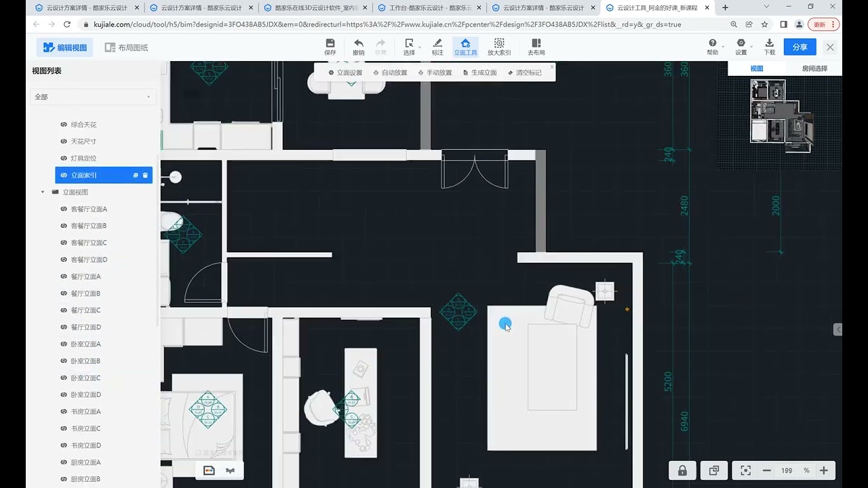The height and width of the screenshot is (488, 868).
Task: Download drawings via 下载 icon
Action: [770, 47]
